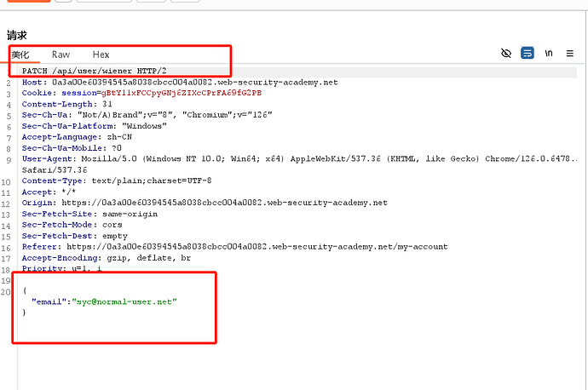The image size is (588, 390).
Task: Switch to the 美化 (Pretty) tab
Action: pyautogui.click(x=20, y=54)
